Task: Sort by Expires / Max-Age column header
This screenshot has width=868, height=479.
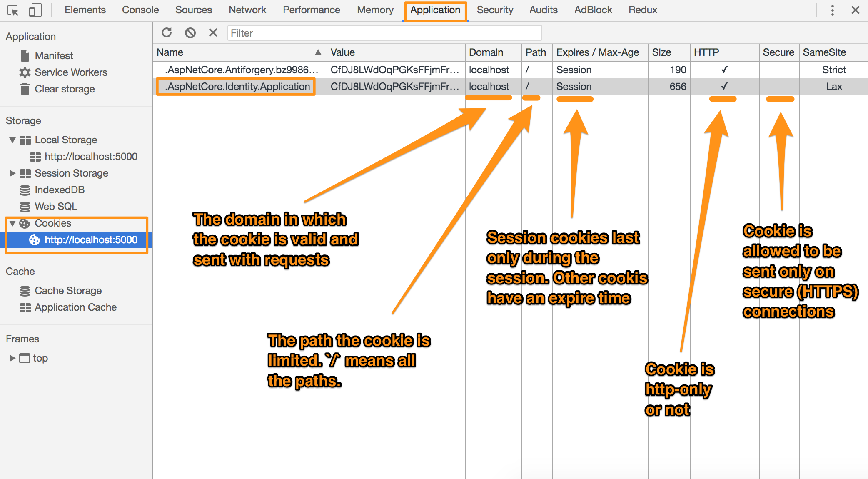Action: coord(598,52)
